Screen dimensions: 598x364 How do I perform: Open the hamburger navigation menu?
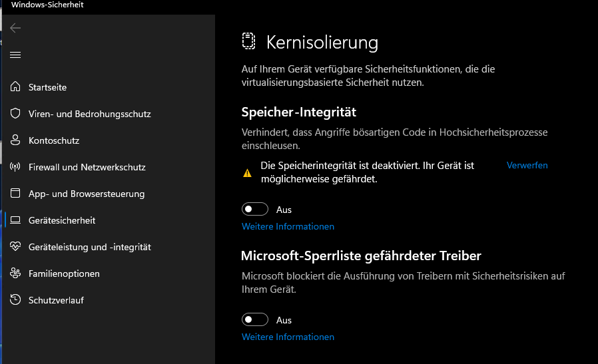[x=15, y=55]
